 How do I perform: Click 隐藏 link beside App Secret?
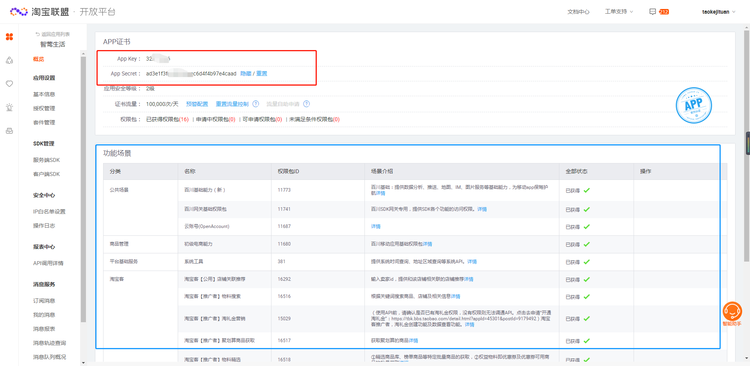pos(245,74)
